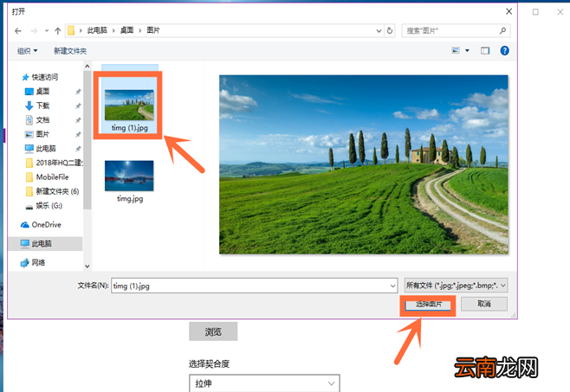Screen dimensions: 570x392
Task: Select timg (1).jpg thumbnail
Action: pos(129,106)
